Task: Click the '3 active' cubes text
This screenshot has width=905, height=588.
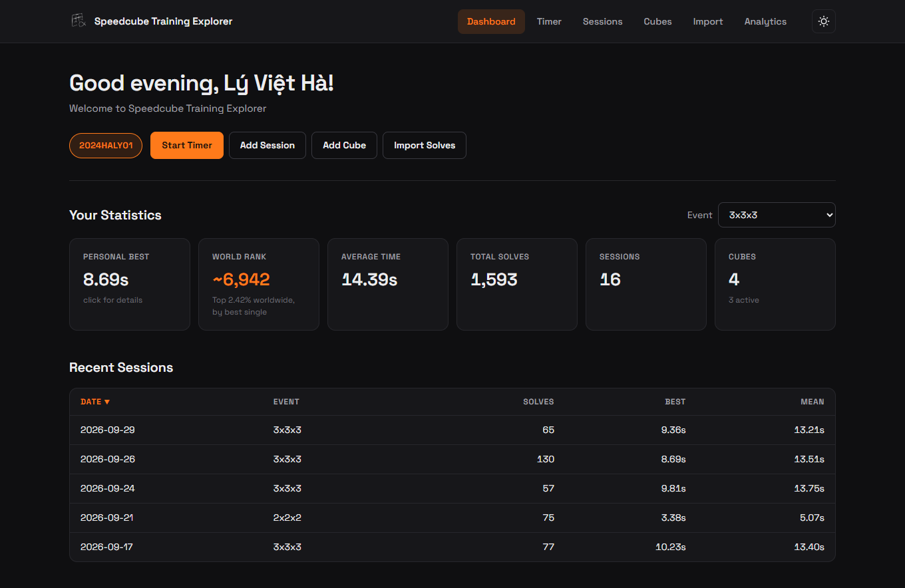Action: 744,300
